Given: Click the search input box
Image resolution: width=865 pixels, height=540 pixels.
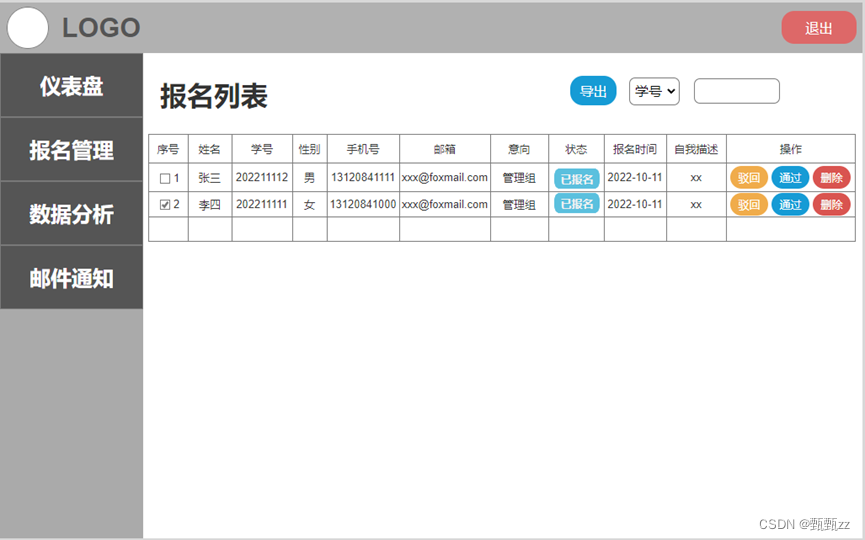Looking at the screenshot, I should pos(736,91).
